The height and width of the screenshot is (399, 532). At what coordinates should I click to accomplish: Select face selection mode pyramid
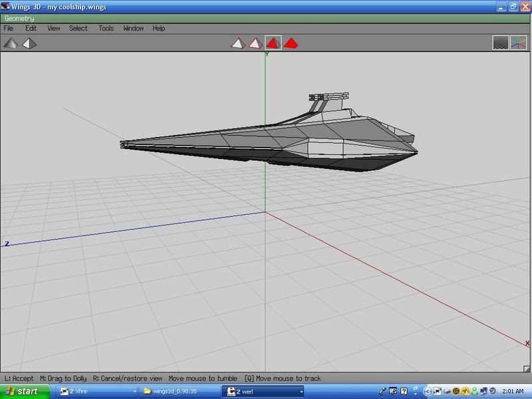(x=273, y=43)
